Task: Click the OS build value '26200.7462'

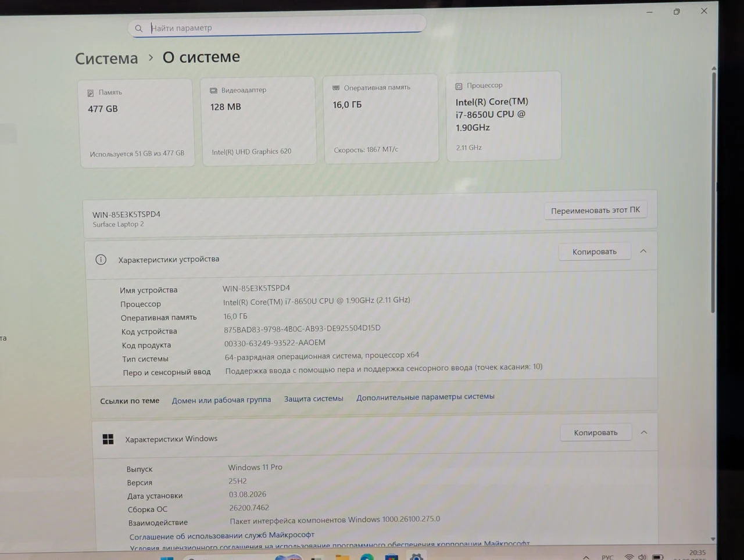Action: [x=249, y=508]
